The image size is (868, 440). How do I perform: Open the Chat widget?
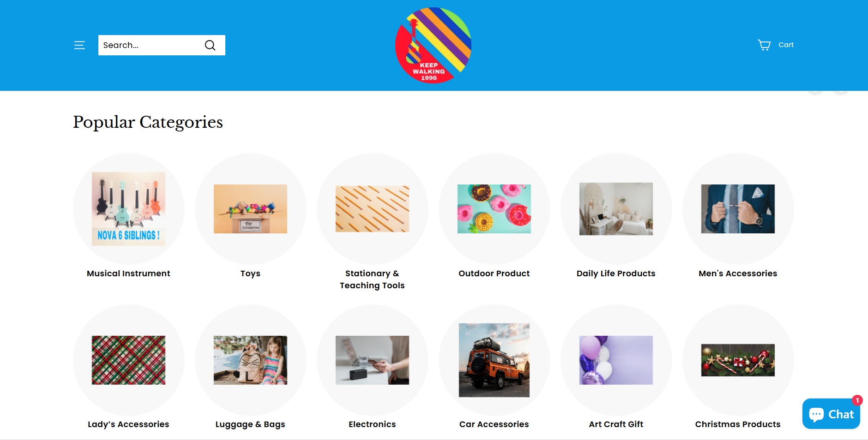point(831,414)
